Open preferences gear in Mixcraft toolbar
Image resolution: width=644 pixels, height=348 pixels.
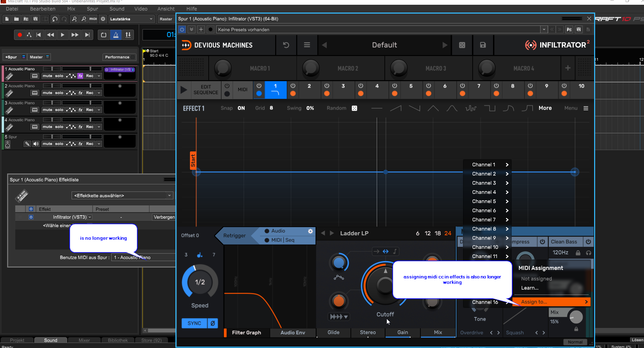pos(103,19)
